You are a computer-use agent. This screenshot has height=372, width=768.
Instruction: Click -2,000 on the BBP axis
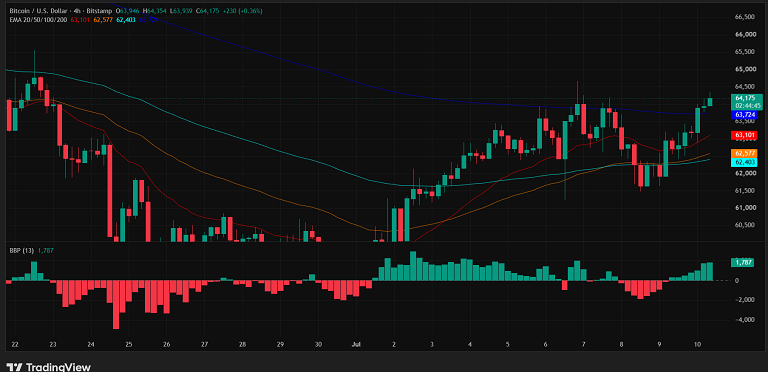click(744, 300)
